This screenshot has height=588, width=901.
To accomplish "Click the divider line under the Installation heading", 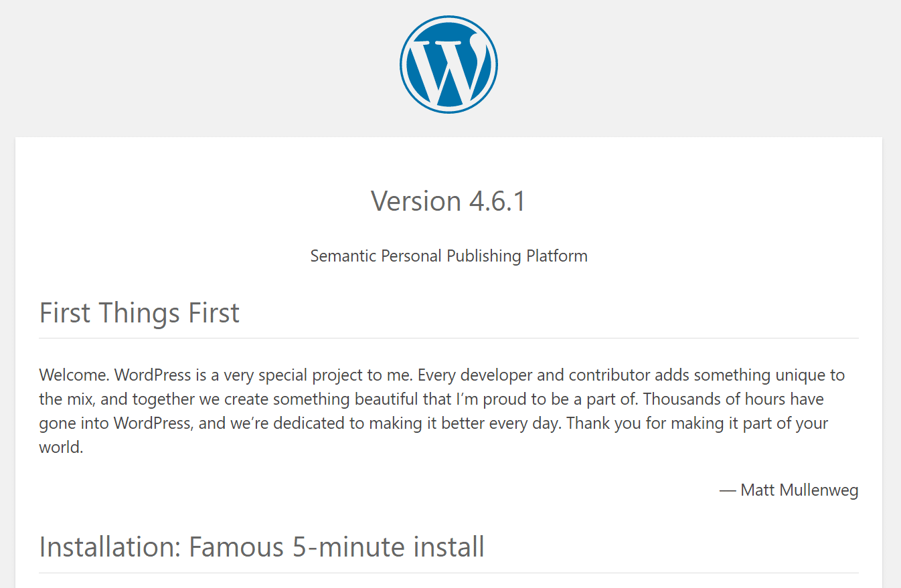I will pyautogui.click(x=448, y=573).
